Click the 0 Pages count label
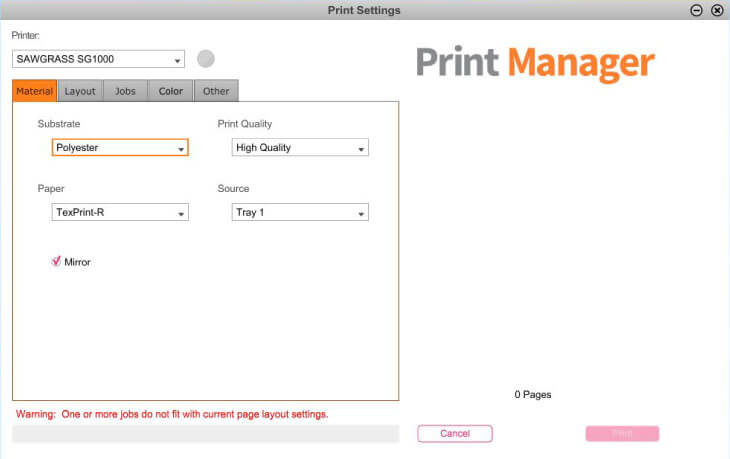 tap(533, 395)
